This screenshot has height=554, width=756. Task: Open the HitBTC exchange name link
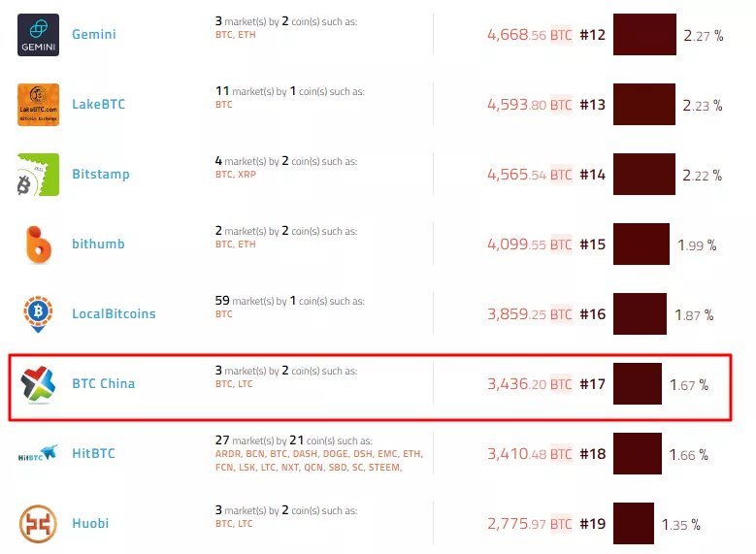(x=93, y=454)
